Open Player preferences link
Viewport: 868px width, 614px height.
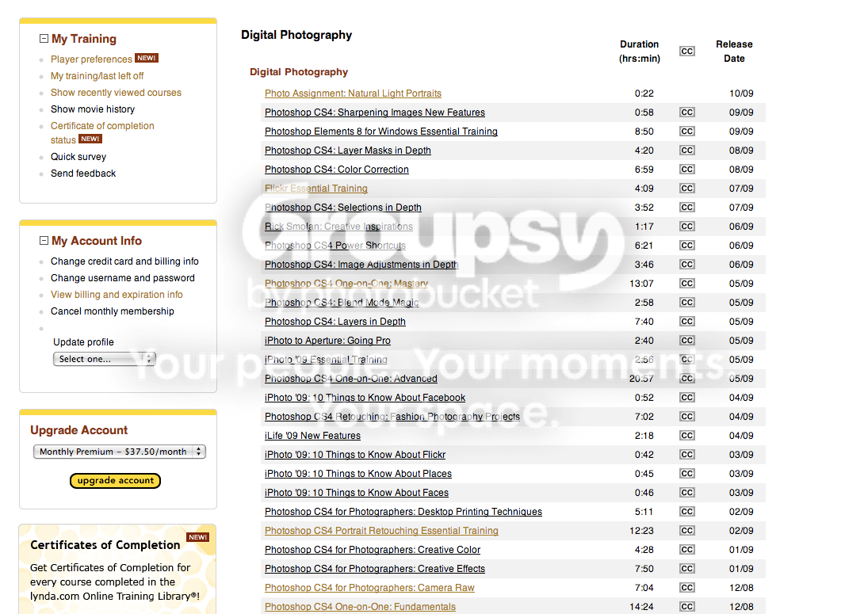tap(91, 59)
